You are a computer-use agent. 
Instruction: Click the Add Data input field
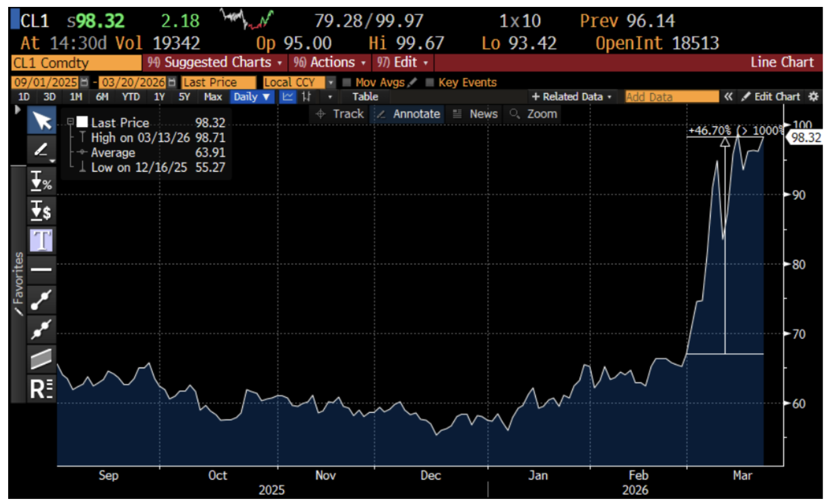671,97
